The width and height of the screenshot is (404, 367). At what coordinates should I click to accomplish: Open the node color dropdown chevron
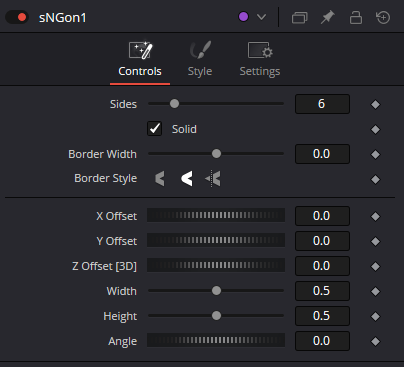tap(262, 17)
